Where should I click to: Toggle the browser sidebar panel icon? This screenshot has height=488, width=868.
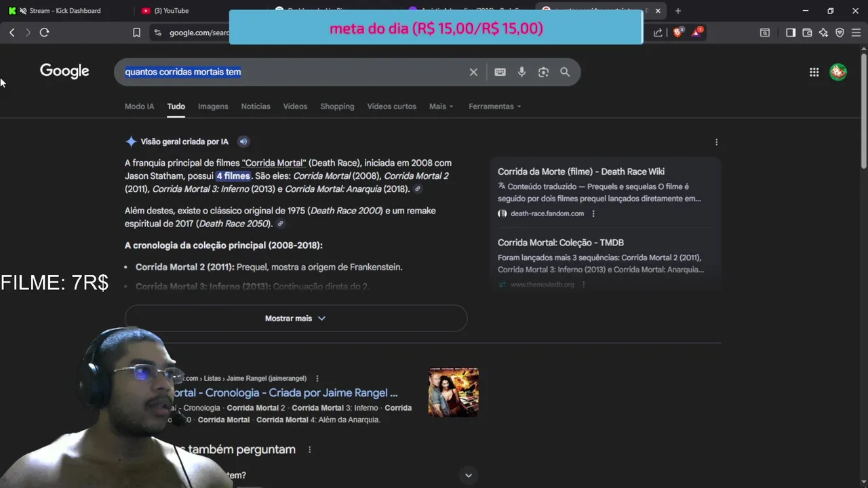click(x=791, y=33)
